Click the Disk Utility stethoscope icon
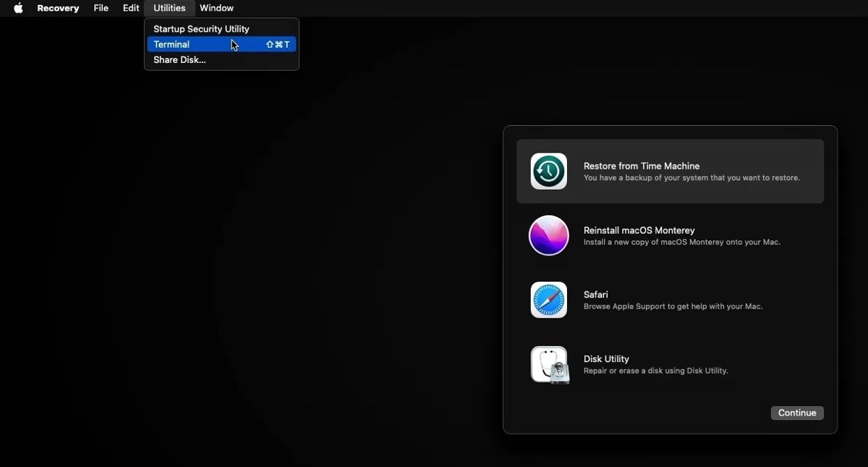 548,364
